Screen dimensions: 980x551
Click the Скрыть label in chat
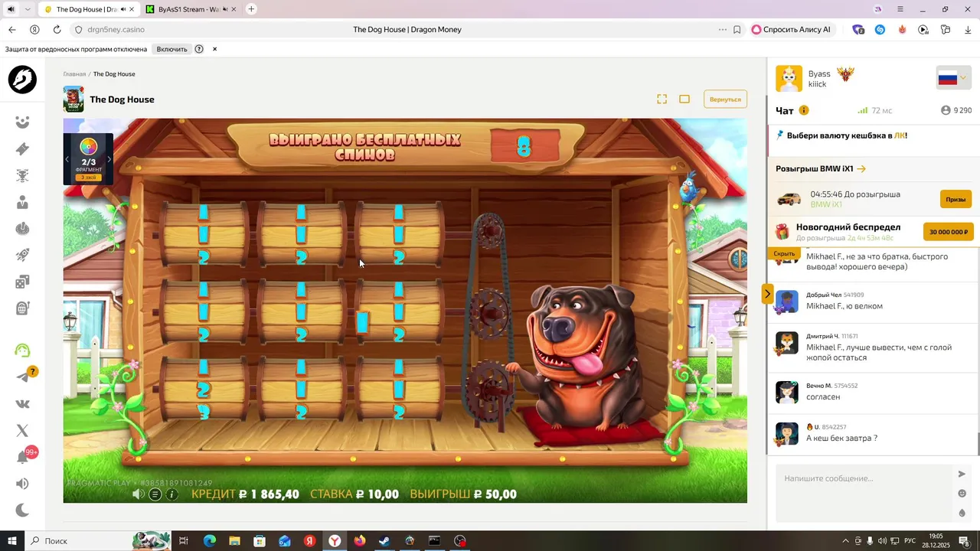[x=784, y=253]
